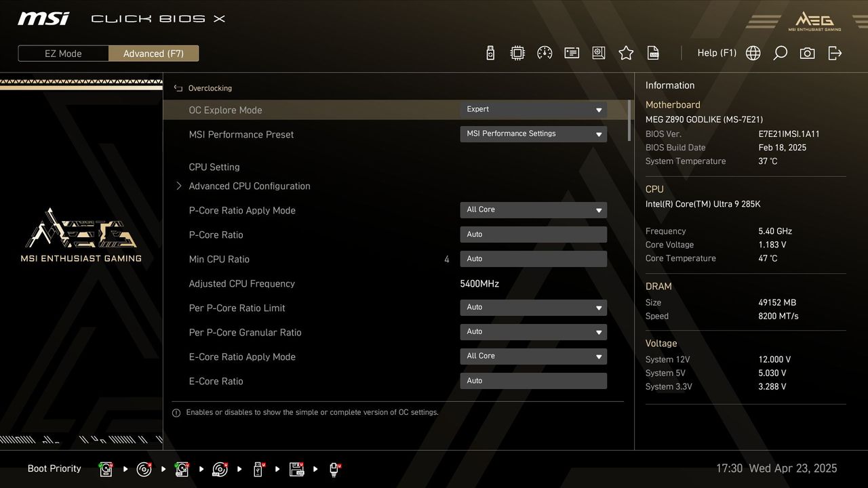Image resolution: width=868 pixels, height=488 pixels.
Task: Open the OC Explore Mode dropdown
Action: tap(533, 110)
